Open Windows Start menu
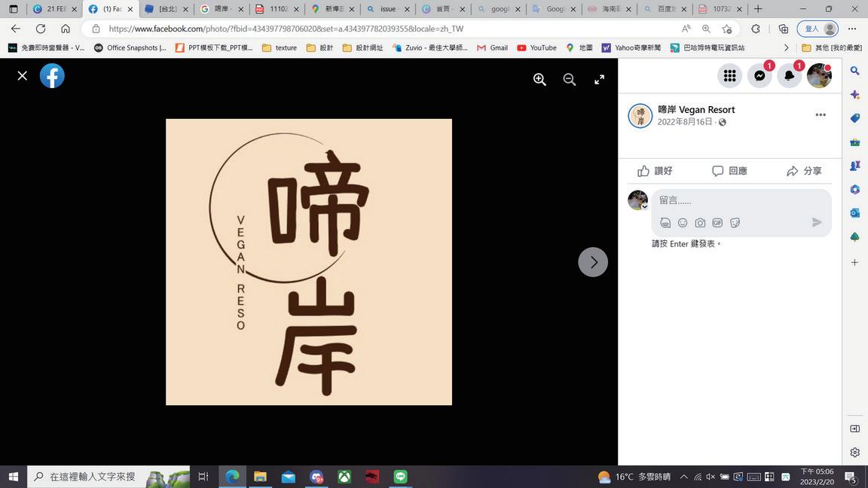This screenshot has width=868, height=488. 14,477
